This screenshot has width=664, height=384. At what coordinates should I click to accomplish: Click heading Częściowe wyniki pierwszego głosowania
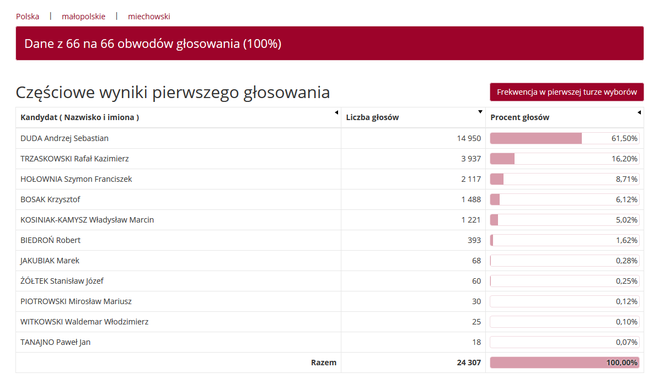[x=173, y=92]
